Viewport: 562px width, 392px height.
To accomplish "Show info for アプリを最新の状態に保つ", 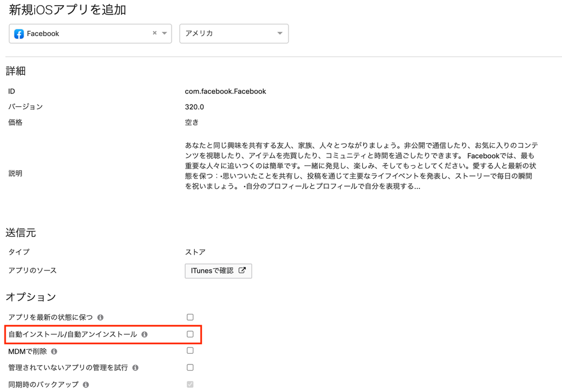I will pyautogui.click(x=101, y=318).
